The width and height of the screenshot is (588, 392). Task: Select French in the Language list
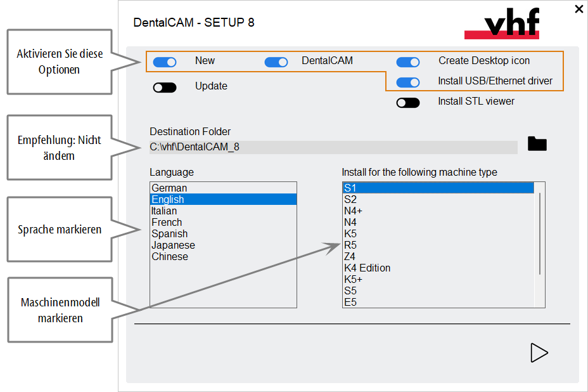(x=223, y=222)
